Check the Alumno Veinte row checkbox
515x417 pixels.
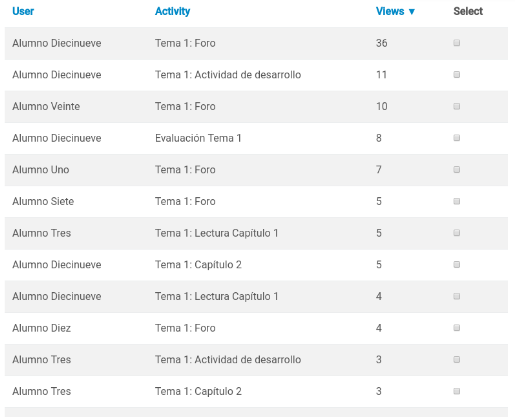tap(457, 106)
